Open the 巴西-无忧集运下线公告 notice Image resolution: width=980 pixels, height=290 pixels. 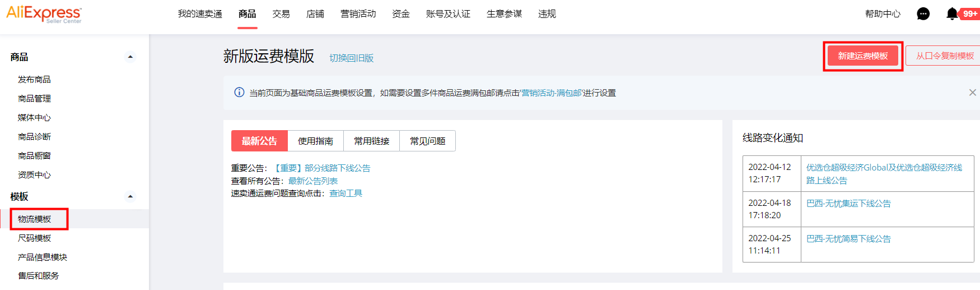[848, 204]
